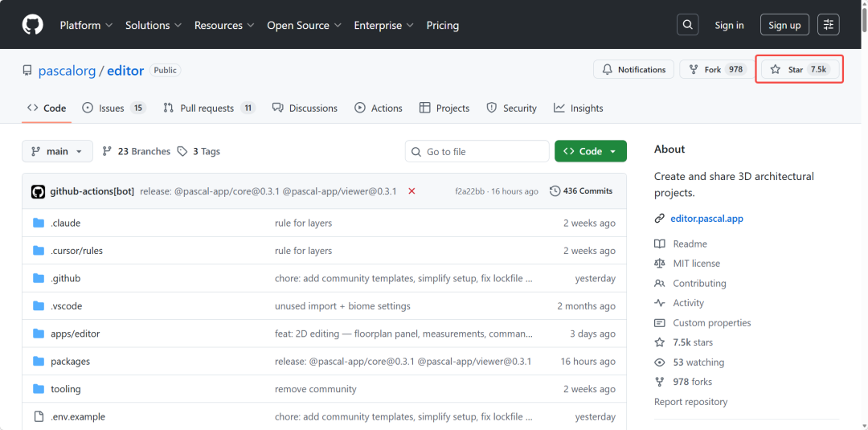Click the .env.example file icon
Viewport: 868px width, 430px height.
tap(39, 416)
